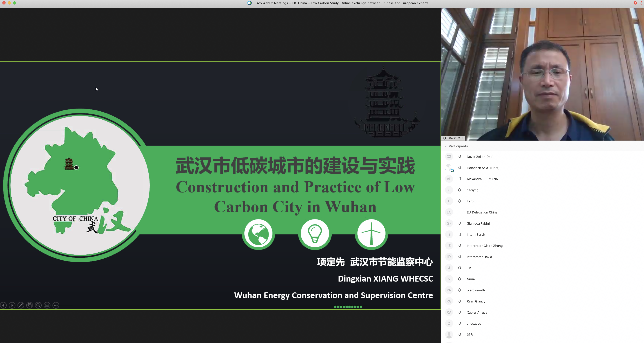Go to the previous slide arrow
Image resolution: width=644 pixels, height=343 pixels.
pyautogui.click(x=3, y=305)
